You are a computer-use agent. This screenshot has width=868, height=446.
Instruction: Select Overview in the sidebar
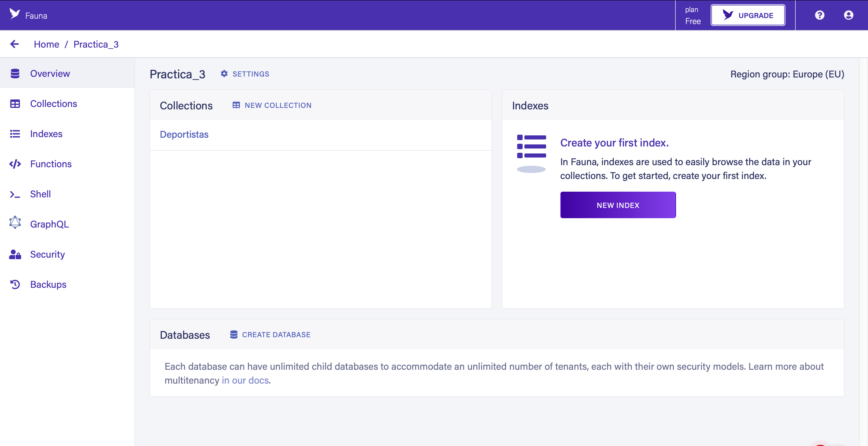pyautogui.click(x=50, y=74)
